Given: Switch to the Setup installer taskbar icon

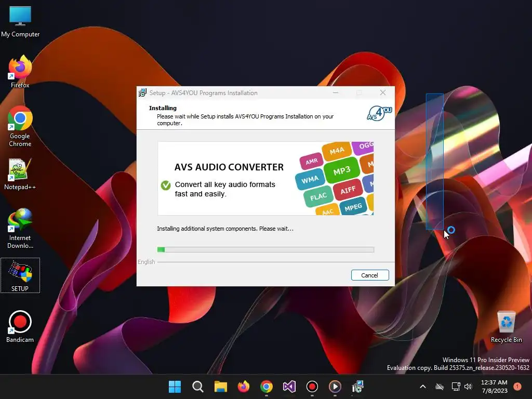Looking at the screenshot, I should [357, 387].
